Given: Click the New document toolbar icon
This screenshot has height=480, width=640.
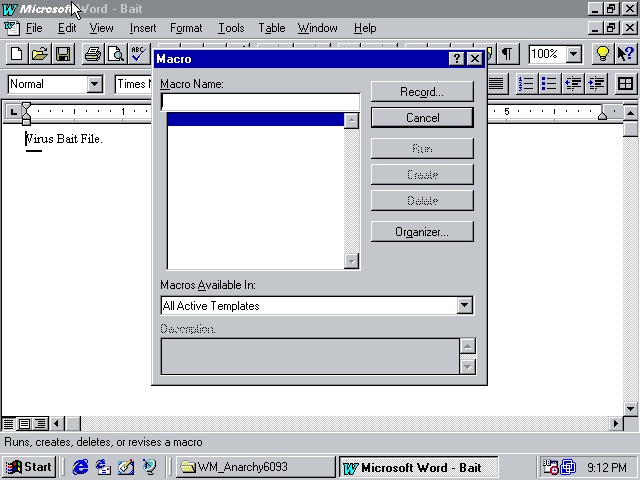Looking at the screenshot, I should (16, 54).
